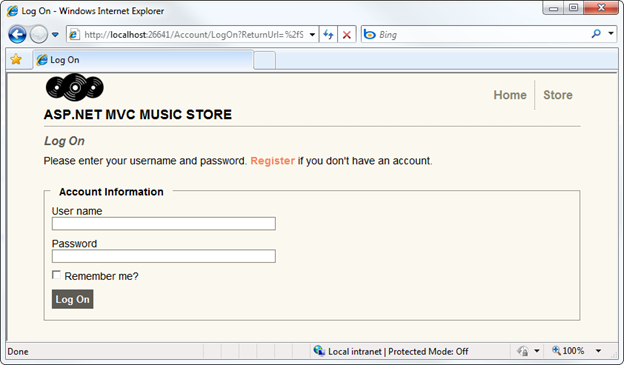This screenshot has height=365, width=624.
Task: Click the page icon in the address bar
Action: click(x=74, y=35)
